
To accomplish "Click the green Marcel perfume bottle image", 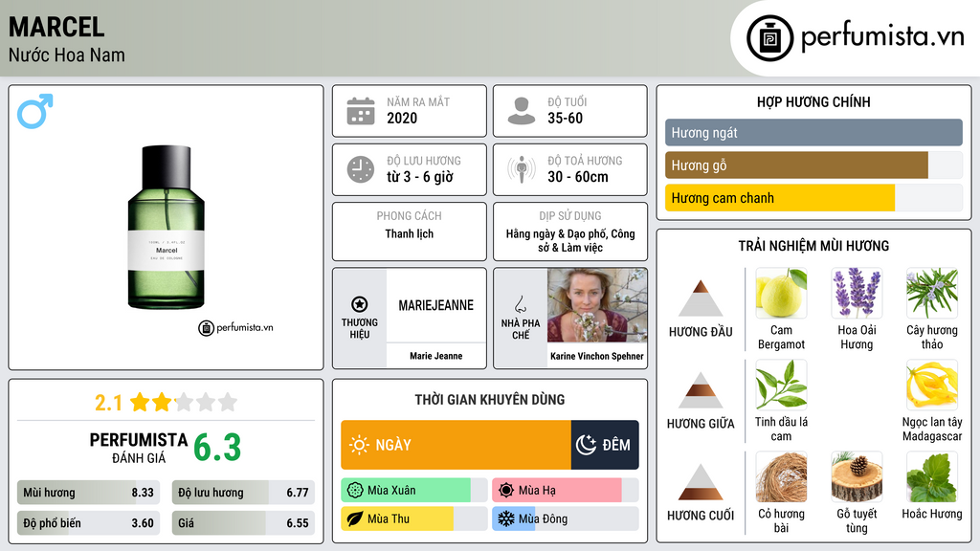I will (167, 228).
